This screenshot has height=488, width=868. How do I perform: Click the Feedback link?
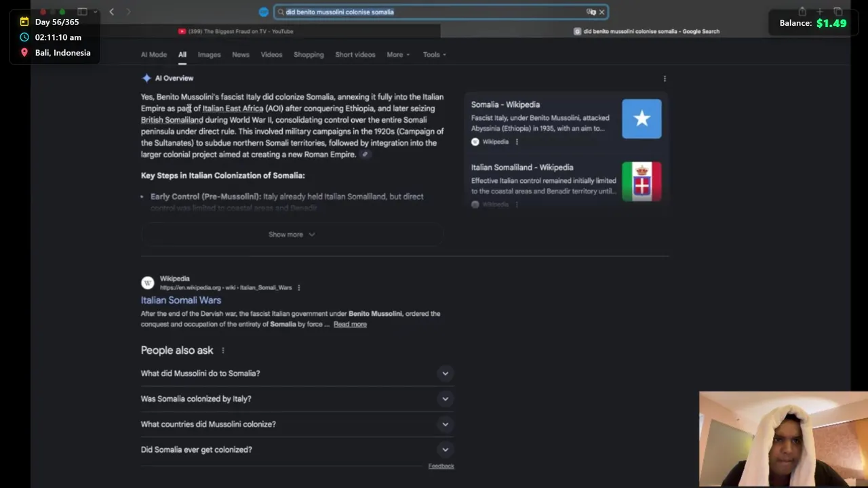click(x=441, y=466)
